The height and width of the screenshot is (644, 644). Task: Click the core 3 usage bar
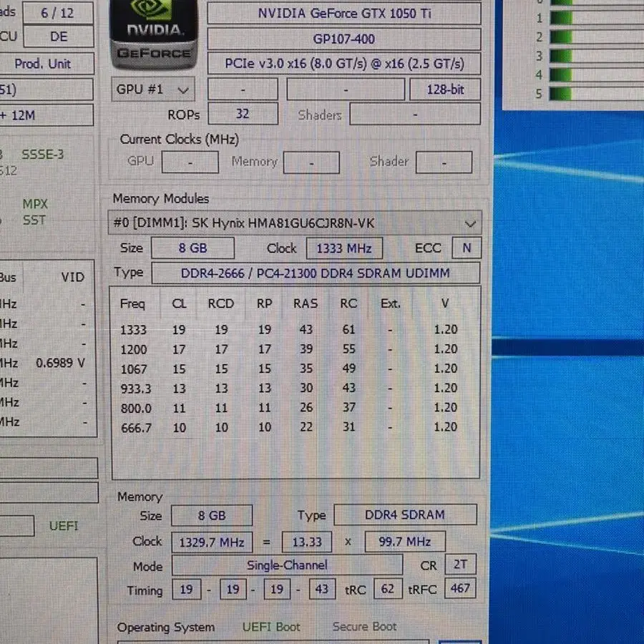click(596, 56)
